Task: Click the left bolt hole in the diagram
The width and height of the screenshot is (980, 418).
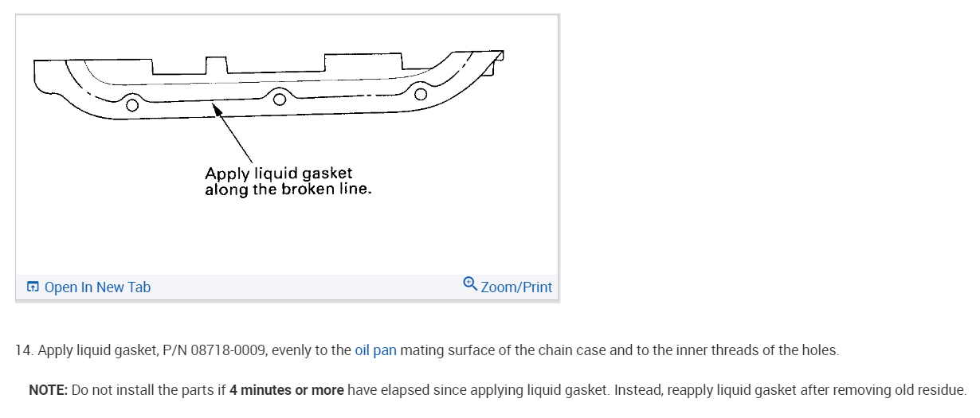Action: click(x=132, y=103)
